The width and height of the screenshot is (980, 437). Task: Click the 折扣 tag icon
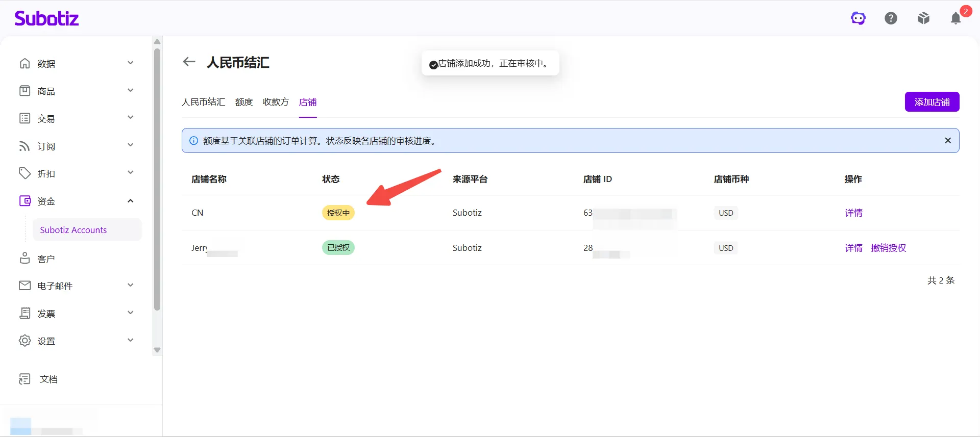coord(24,173)
